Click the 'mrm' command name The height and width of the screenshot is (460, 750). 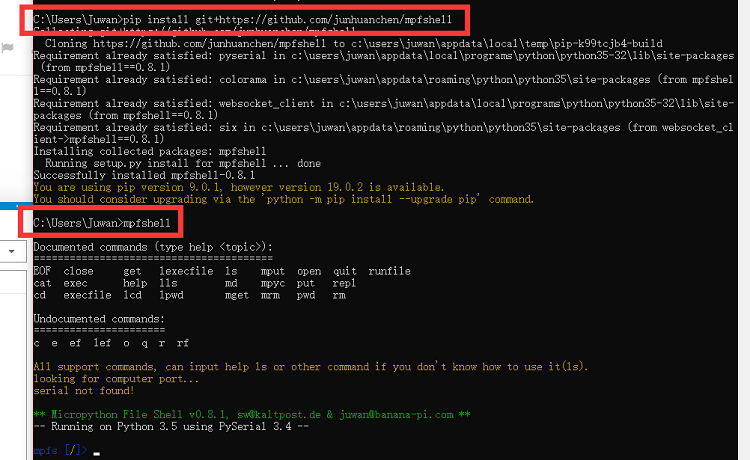click(x=270, y=295)
